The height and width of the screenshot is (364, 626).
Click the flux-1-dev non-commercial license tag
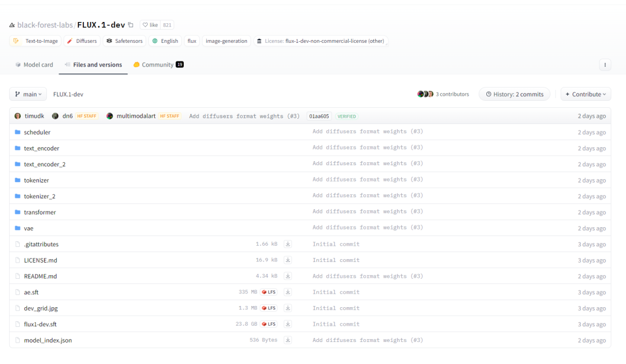tap(321, 41)
